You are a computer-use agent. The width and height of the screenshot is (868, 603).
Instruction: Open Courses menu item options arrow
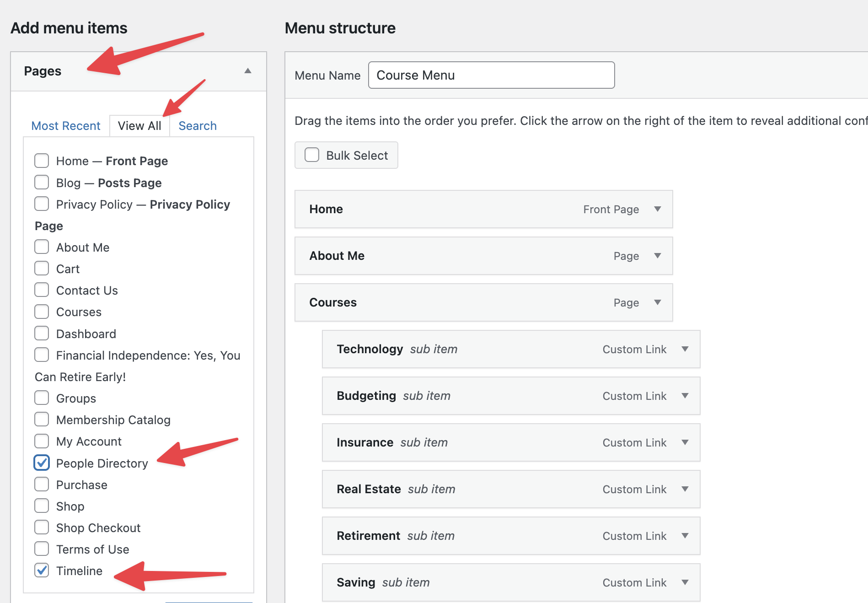658,302
